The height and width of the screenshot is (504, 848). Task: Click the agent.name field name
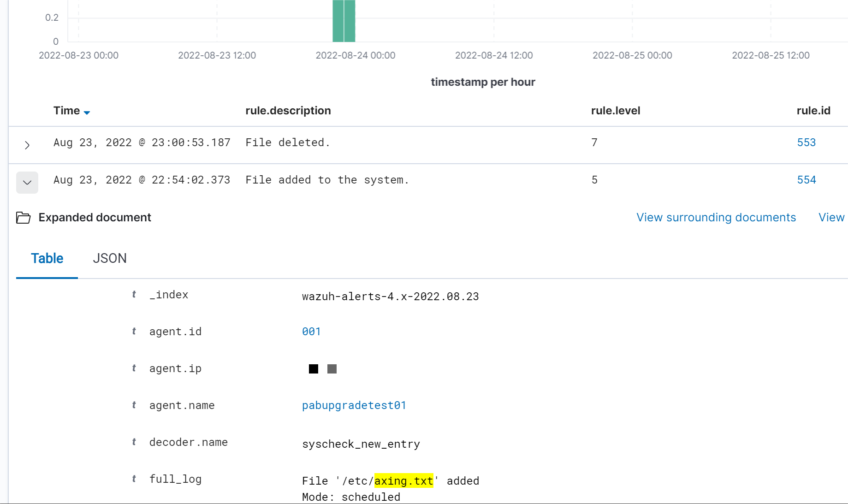point(182,405)
